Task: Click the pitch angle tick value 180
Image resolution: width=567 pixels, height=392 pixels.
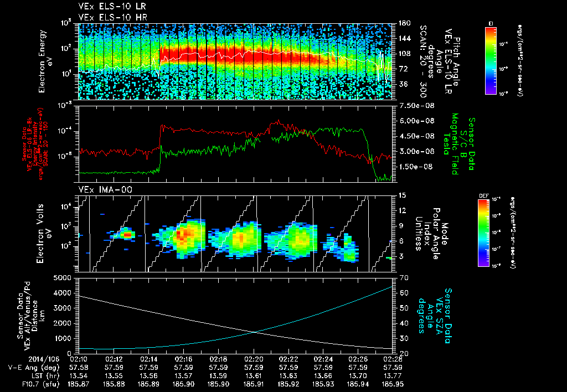Action: click(404, 23)
